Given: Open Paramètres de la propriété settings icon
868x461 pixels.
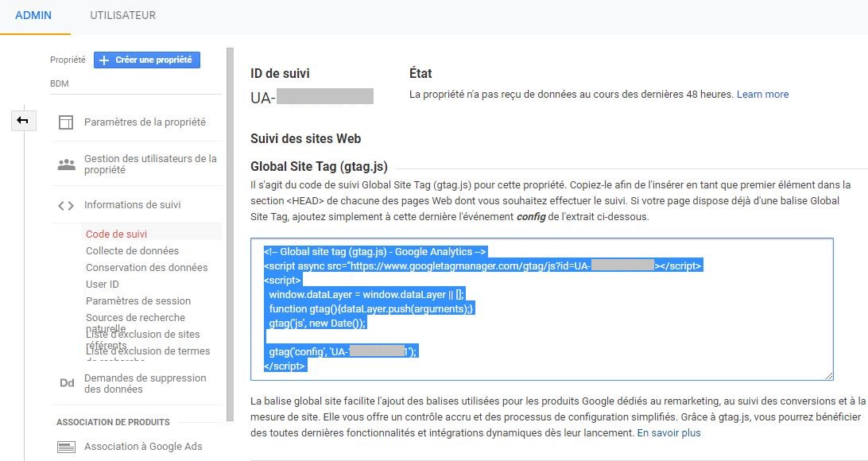Looking at the screenshot, I should point(68,121).
